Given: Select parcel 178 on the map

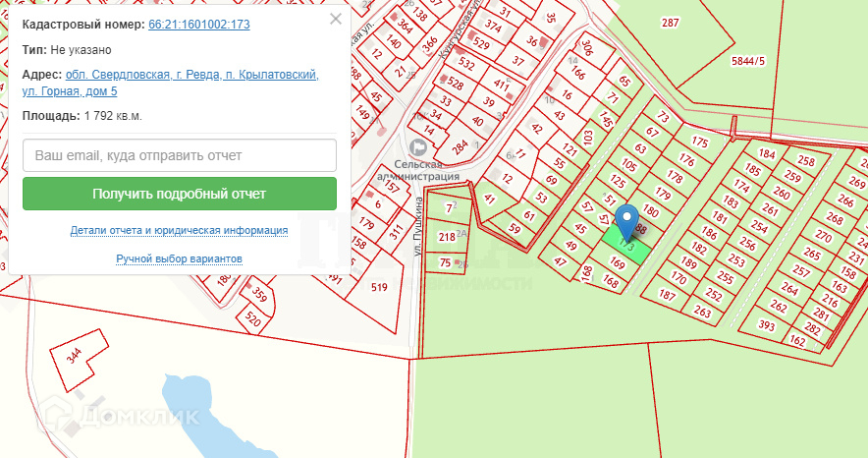Looking at the screenshot, I should (675, 176).
